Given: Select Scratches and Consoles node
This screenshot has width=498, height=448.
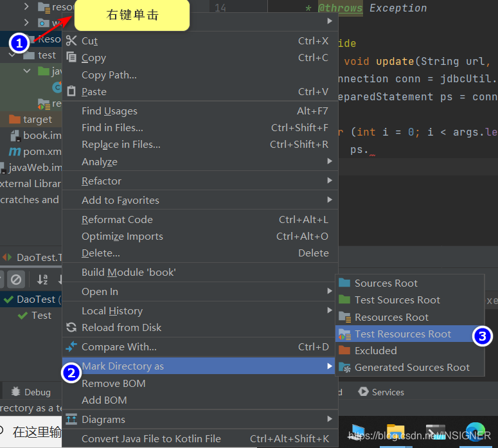Looking at the screenshot, I should 31,200.
